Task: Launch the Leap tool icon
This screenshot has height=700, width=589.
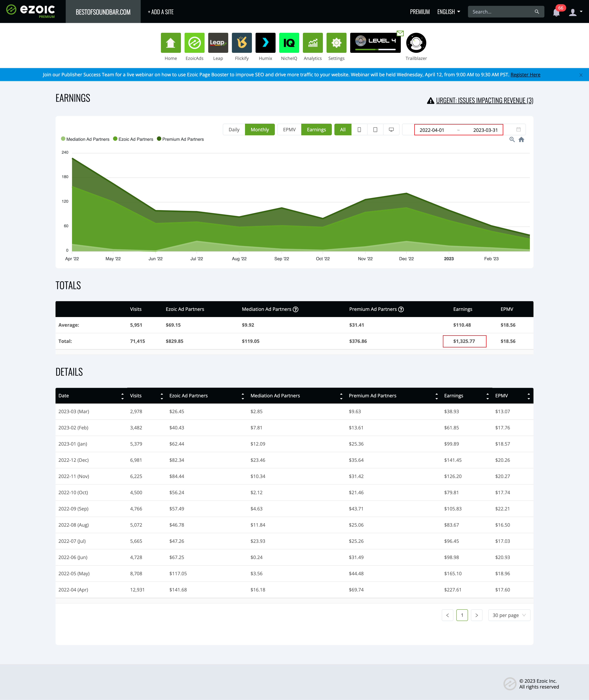Action: point(218,43)
